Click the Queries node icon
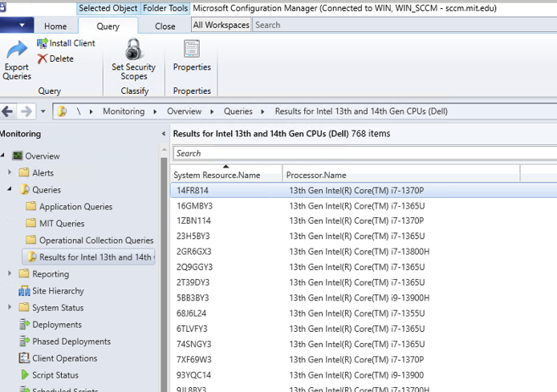This screenshot has height=392, width=557. [25, 189]
